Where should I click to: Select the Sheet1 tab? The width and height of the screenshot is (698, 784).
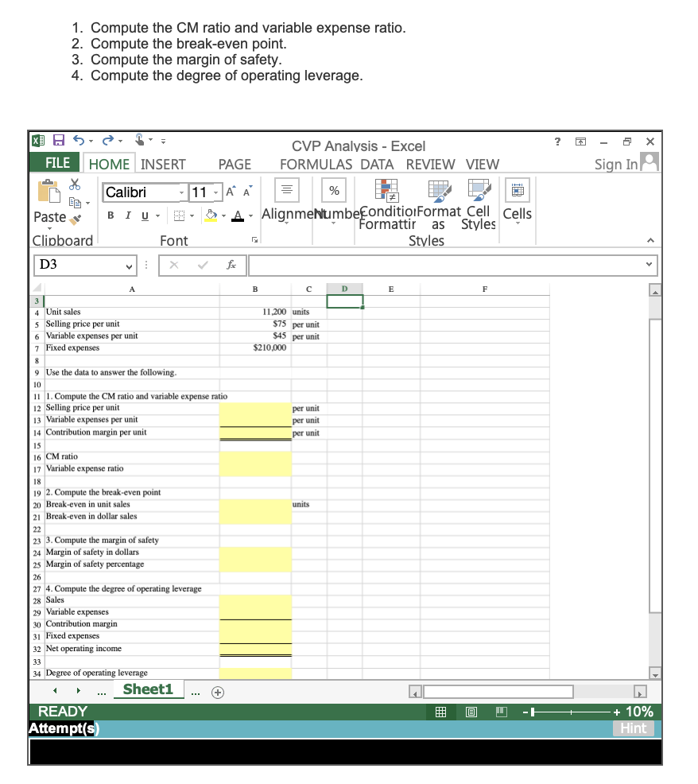[148, 689]
